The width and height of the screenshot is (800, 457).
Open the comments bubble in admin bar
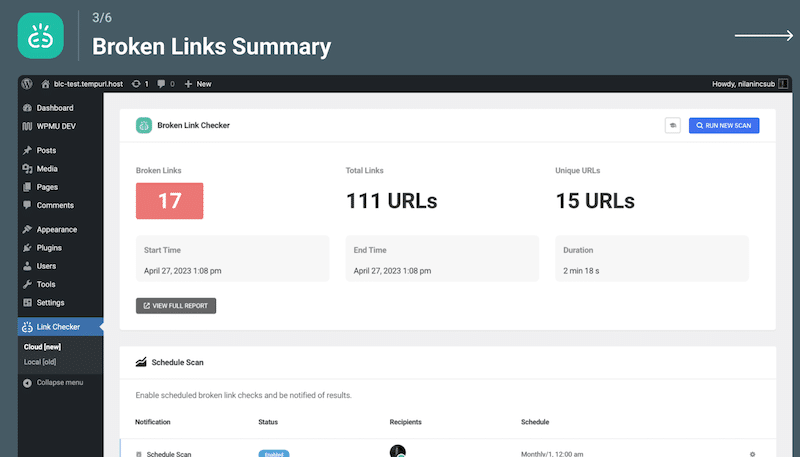pos(166,84)
